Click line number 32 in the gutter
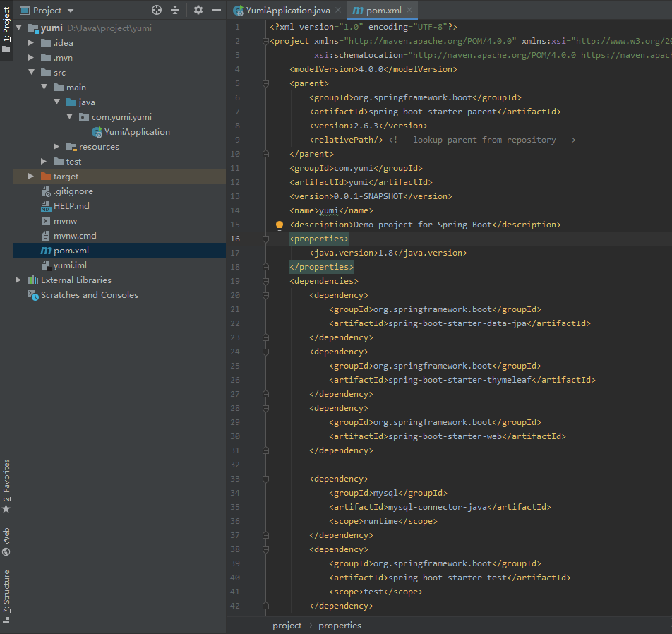The height and width of the screenshot is (634, 672). pyautogui.click(x=235, y=465)
